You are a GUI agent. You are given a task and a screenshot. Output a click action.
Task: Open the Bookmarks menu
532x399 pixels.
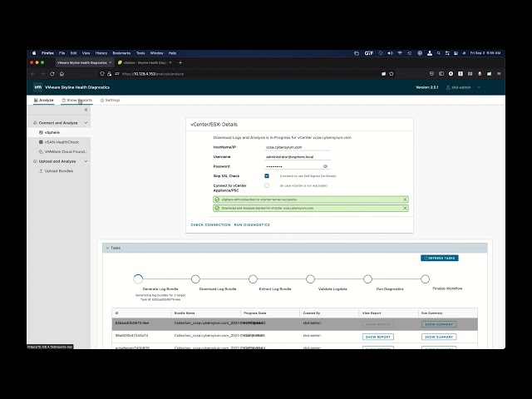[x=121, y=53]
